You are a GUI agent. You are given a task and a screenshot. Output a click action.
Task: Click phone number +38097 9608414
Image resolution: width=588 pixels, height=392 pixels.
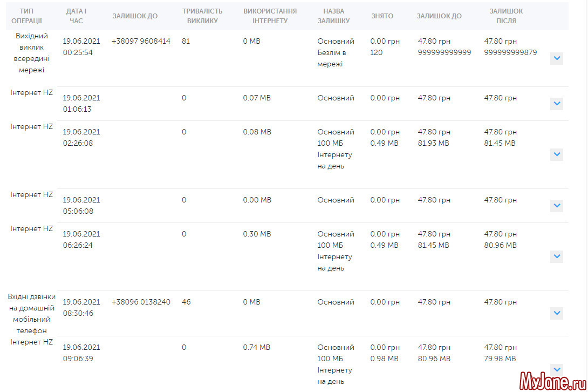(x=141, y=42)
